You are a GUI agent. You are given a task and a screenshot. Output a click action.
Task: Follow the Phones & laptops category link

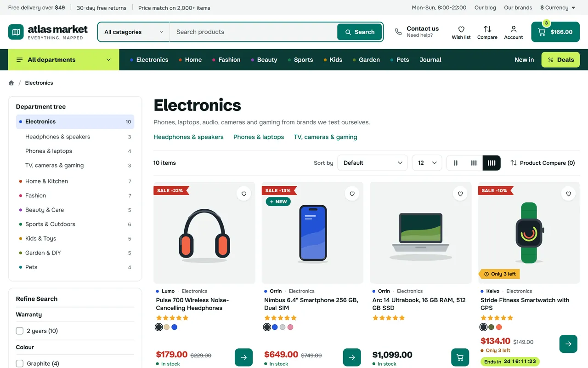[259, 137]
